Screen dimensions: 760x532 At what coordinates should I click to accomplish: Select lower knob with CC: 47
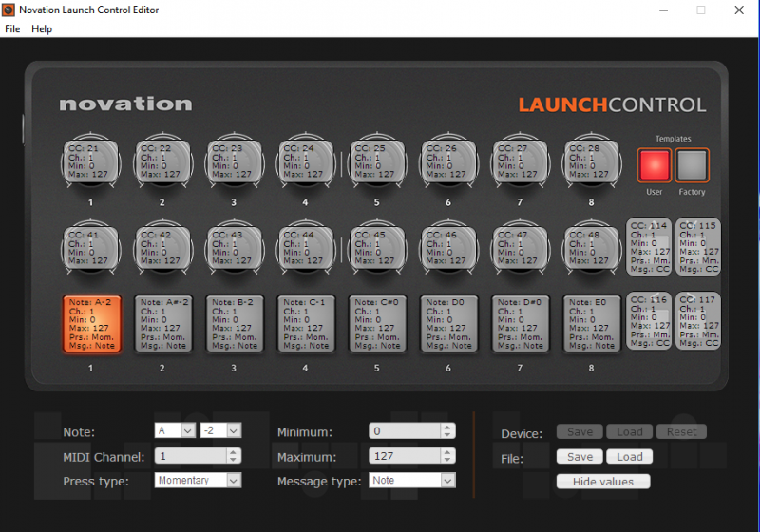click(x=520, y=248)
